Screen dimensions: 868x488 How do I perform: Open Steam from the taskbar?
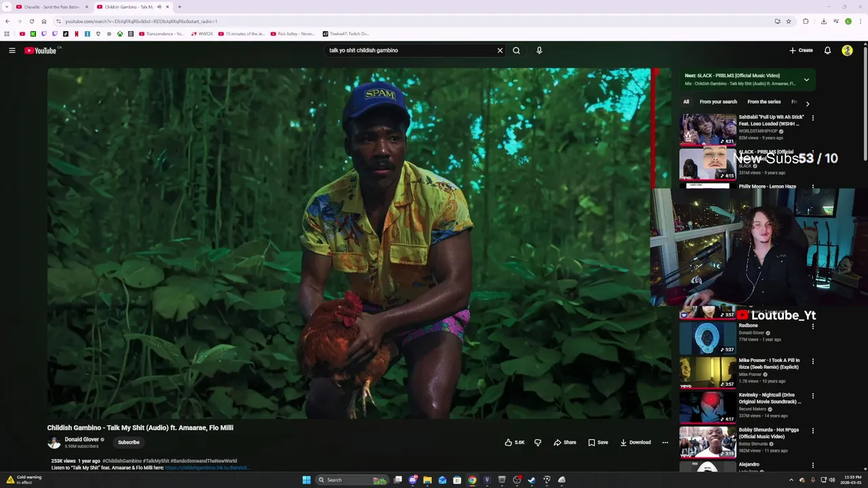532,480
